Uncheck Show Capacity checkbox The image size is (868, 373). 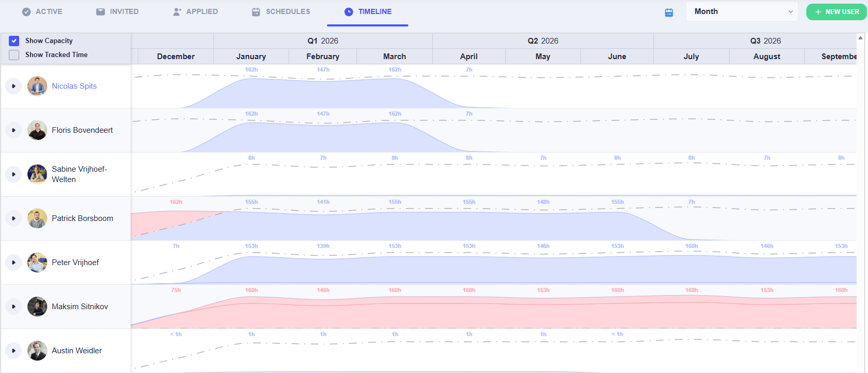pos(14,40)
